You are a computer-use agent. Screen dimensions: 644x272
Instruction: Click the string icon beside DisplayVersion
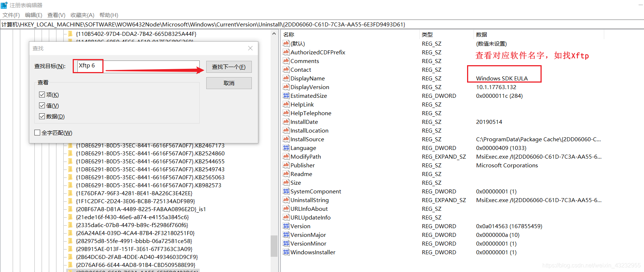(x=286, y=87)
